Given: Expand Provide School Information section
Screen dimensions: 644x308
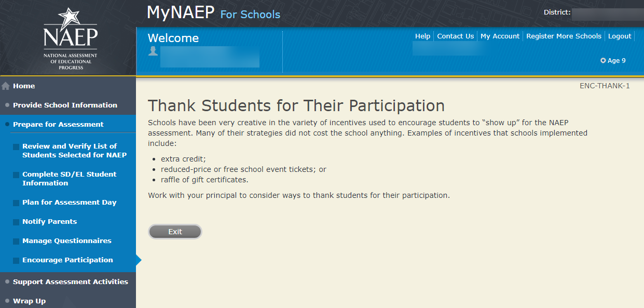Looking at the screenshot, I should tap(65, 105).
